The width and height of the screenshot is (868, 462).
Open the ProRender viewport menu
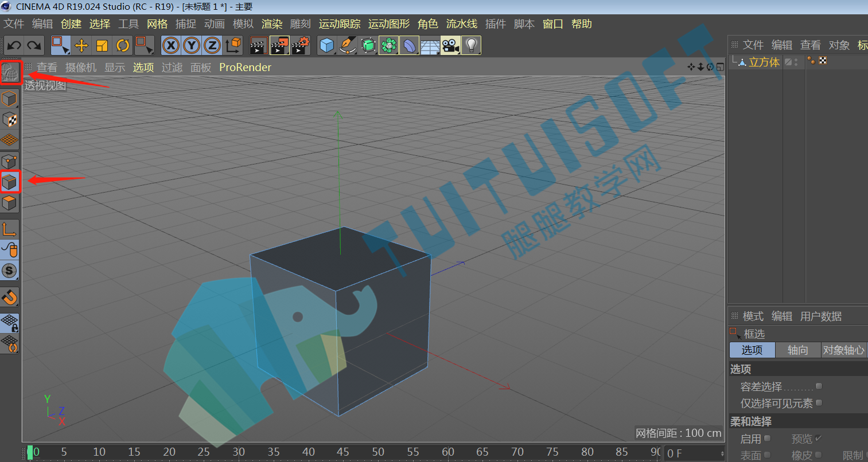tap(245, 68)
